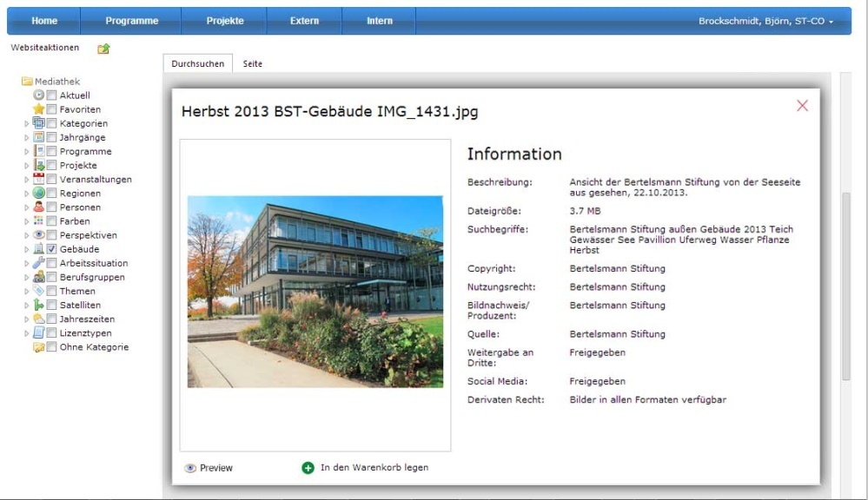
Task: Select the Mediathek root label
Action: (x=57, y=82)
